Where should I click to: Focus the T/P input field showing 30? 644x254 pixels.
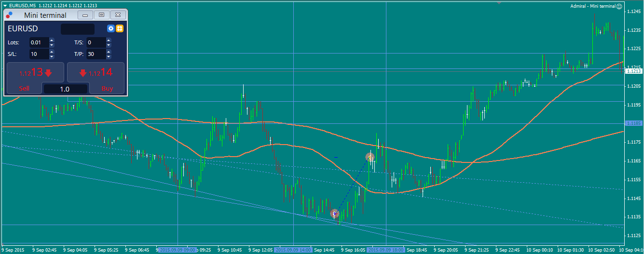tap(96, 54)
